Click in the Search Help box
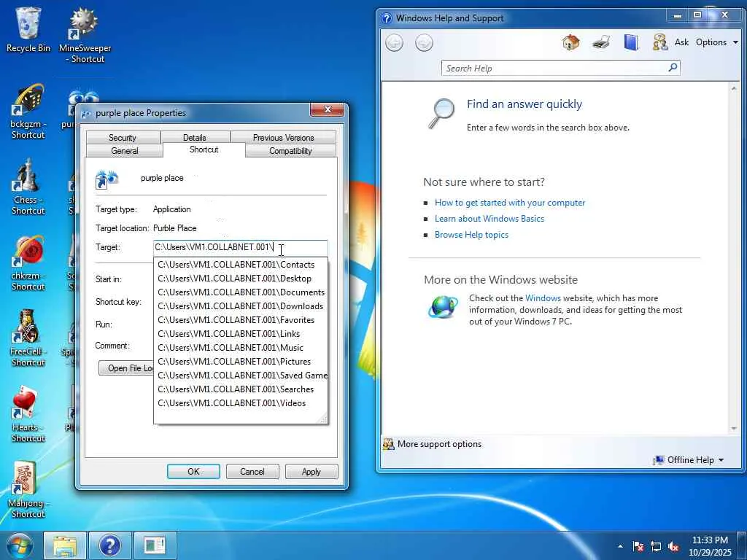The height and width of the screenshot is (560, 747). (555, 68)
